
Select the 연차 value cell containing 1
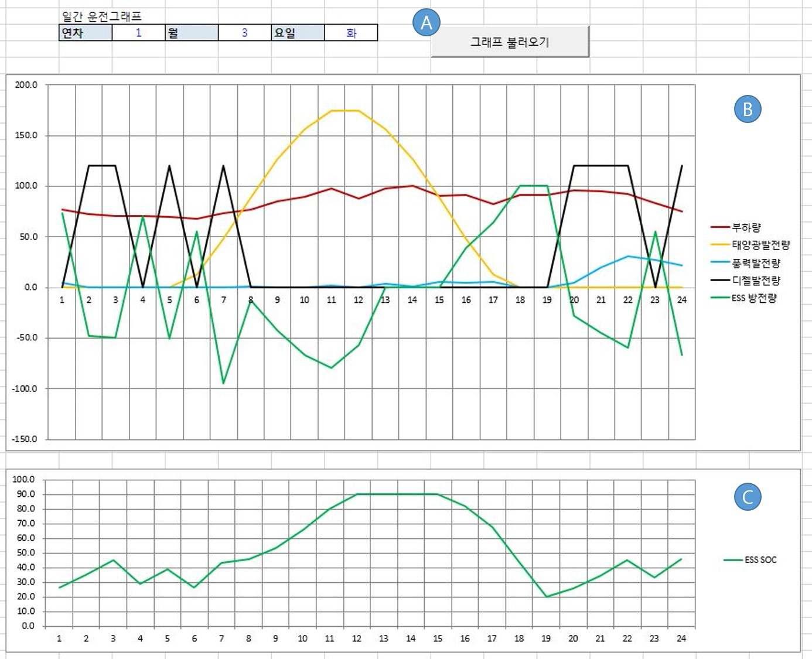pyautogui.click(x=139, y=33)
